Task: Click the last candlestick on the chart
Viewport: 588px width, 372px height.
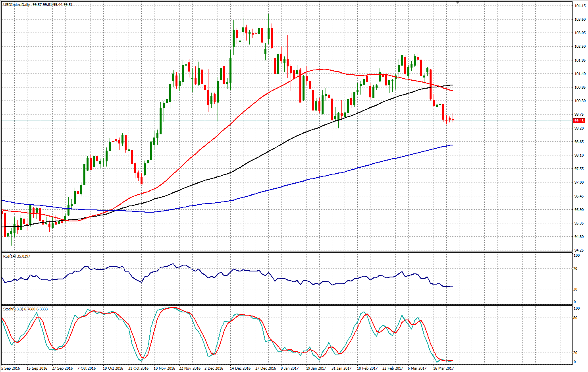Action: coord(453,120)
